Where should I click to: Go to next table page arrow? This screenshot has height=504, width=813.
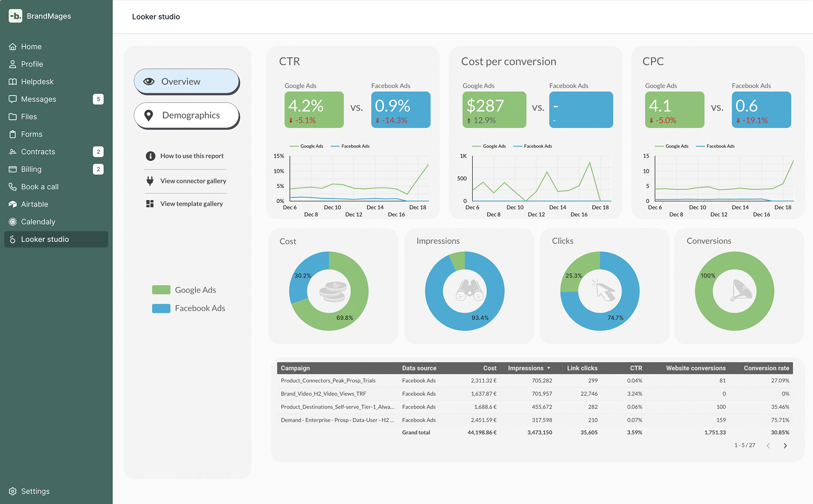click(785, 445)
